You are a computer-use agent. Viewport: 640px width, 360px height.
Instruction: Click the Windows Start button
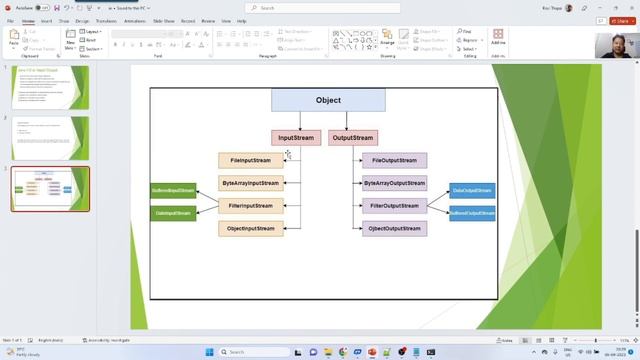click(209, 352)
